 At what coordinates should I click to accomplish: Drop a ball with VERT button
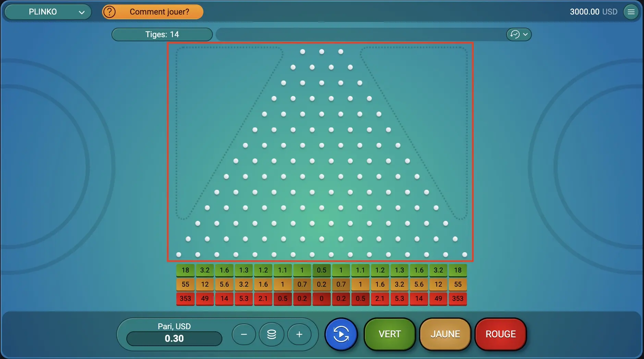(x=390, y=334)
